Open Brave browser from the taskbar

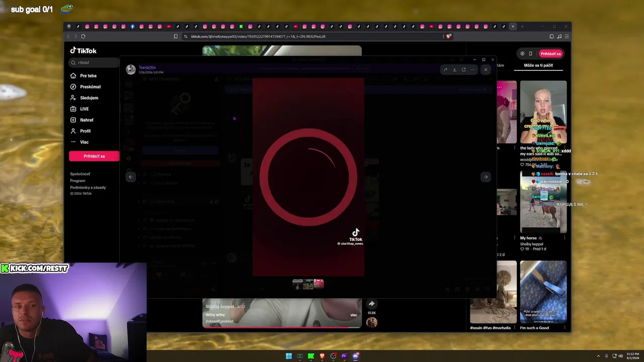[x=322, y=356]
